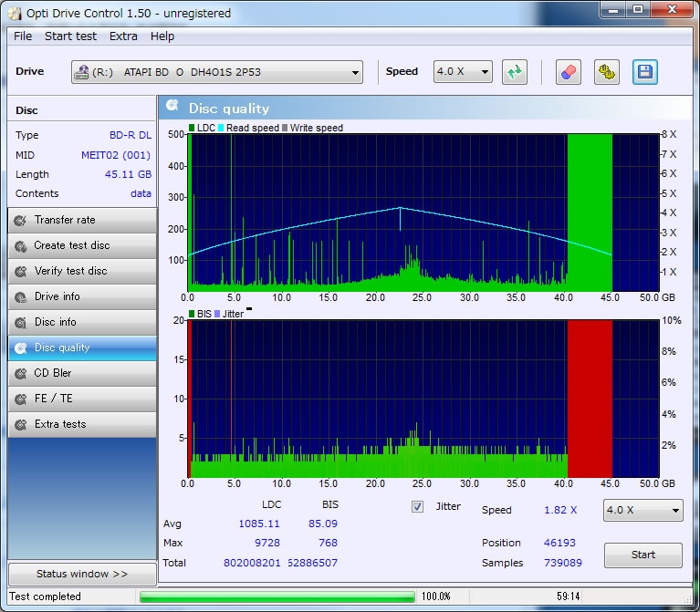Expand the Drive selection dropdown
This screenshot has height=612, width=700.
point(217,72)
